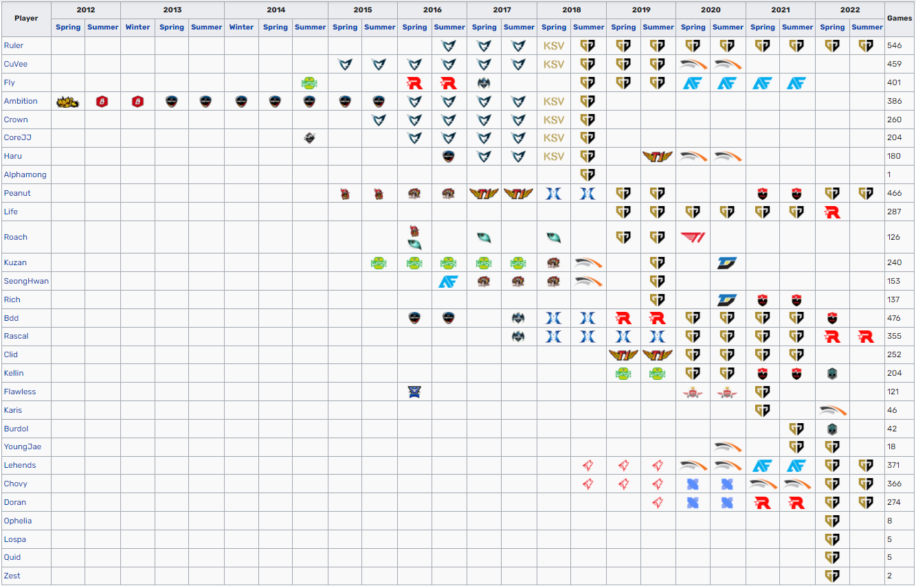The width and height of the screenshot is (916, 588).
Task: Click the Spring link under 2019
Action: coord(623,27)
